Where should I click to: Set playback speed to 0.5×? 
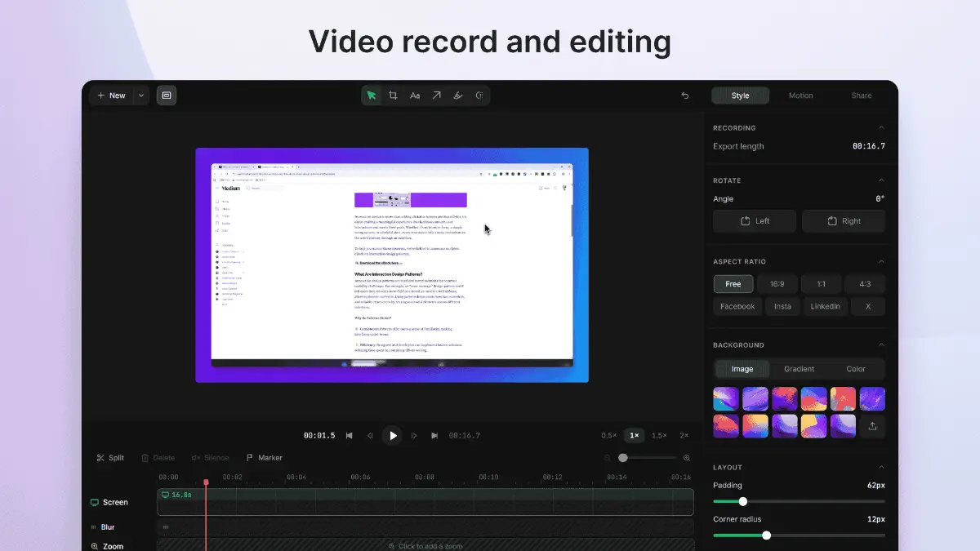tap(609, 436)
